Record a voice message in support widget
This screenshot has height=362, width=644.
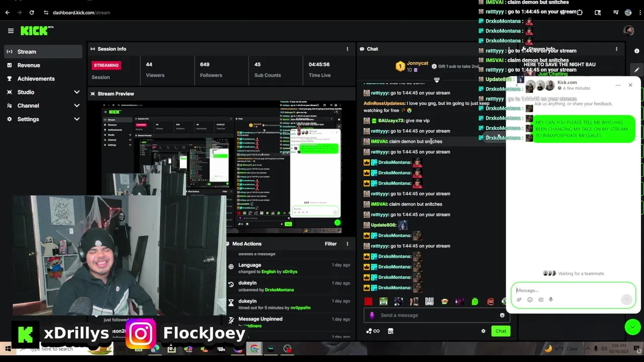coord(551,300)
